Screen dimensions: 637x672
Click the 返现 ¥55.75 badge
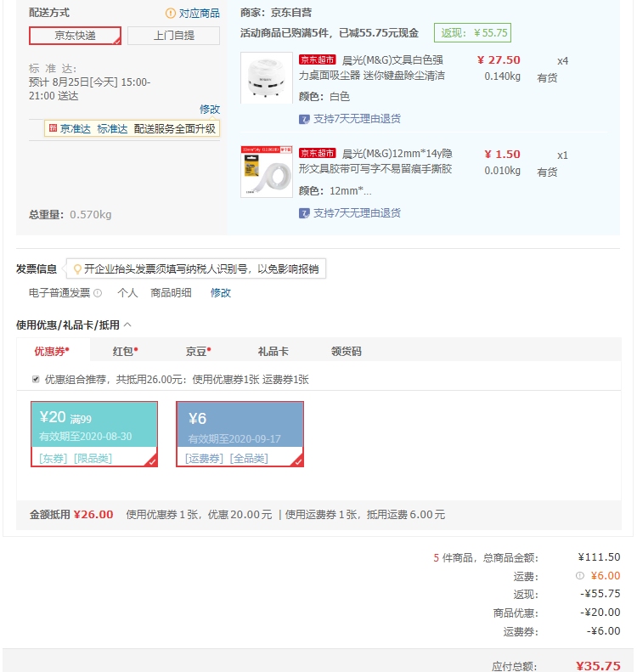tap(472, 33)
